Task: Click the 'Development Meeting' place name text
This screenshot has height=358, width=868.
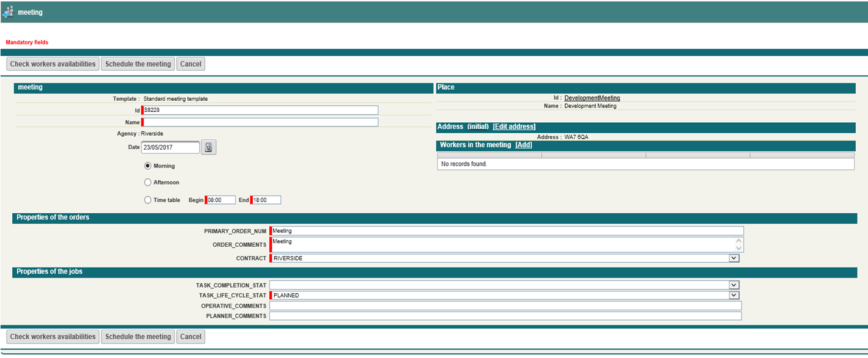Action: point(590,106)
